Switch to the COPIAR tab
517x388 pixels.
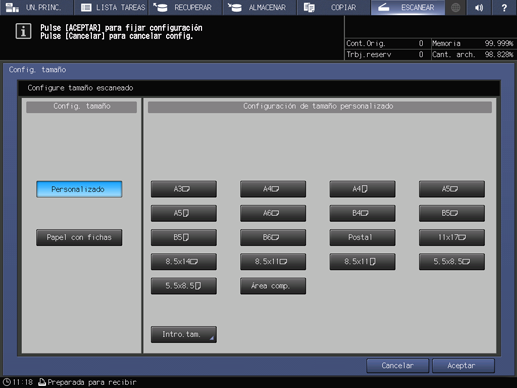[334, 7]
